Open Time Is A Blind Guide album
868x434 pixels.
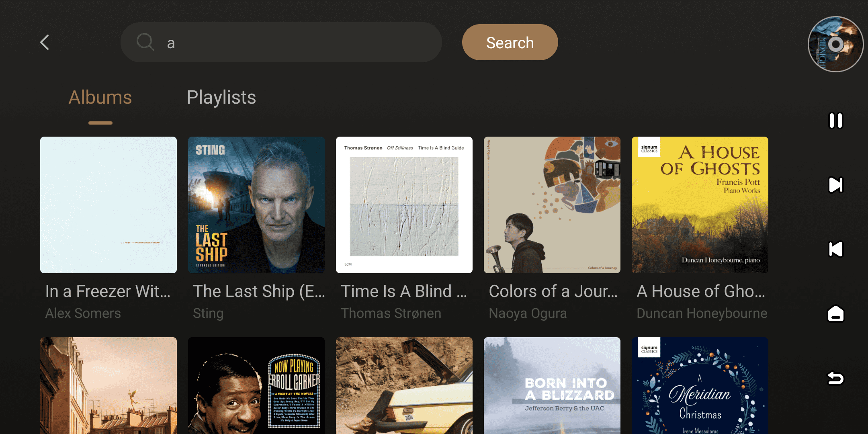click(x=404, y=205)
